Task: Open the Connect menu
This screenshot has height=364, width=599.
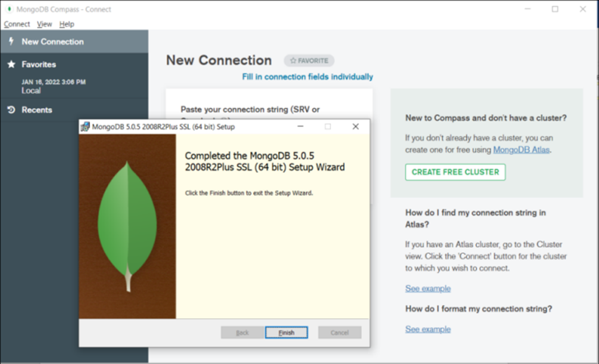Action: click(17, 24)
